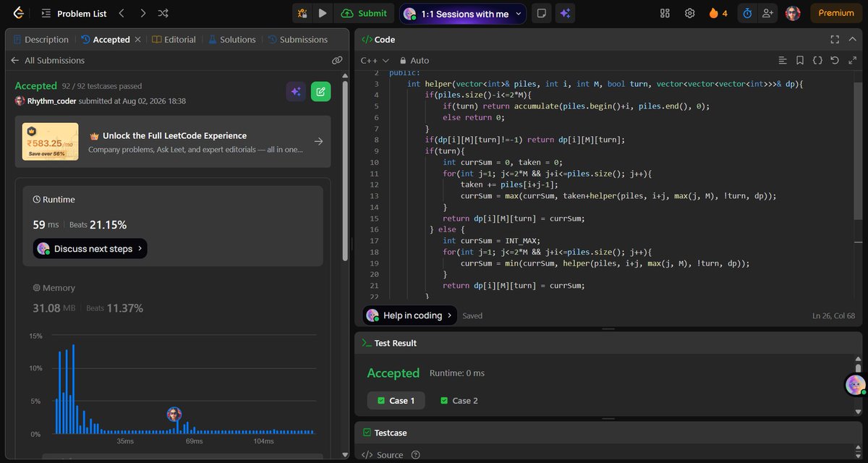The image size is (868, 463).
Task: Select the Accepted tab
Action: [106, 40]
